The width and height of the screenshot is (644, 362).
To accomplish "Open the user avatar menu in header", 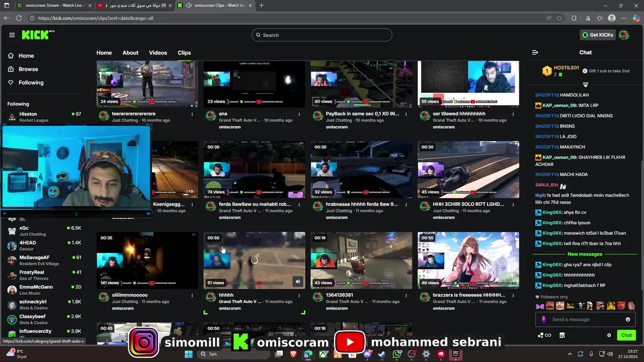I will click(x=624, y=35).
